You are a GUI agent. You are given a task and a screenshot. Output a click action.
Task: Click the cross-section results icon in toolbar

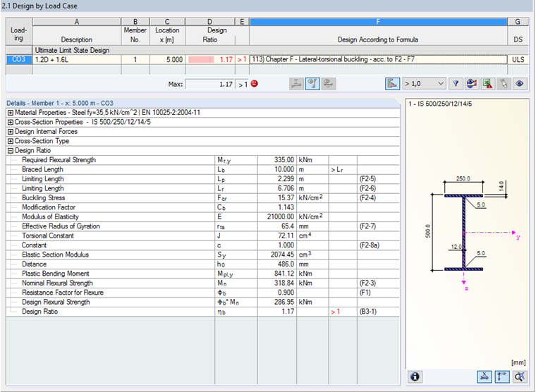(x=296, y=84)
